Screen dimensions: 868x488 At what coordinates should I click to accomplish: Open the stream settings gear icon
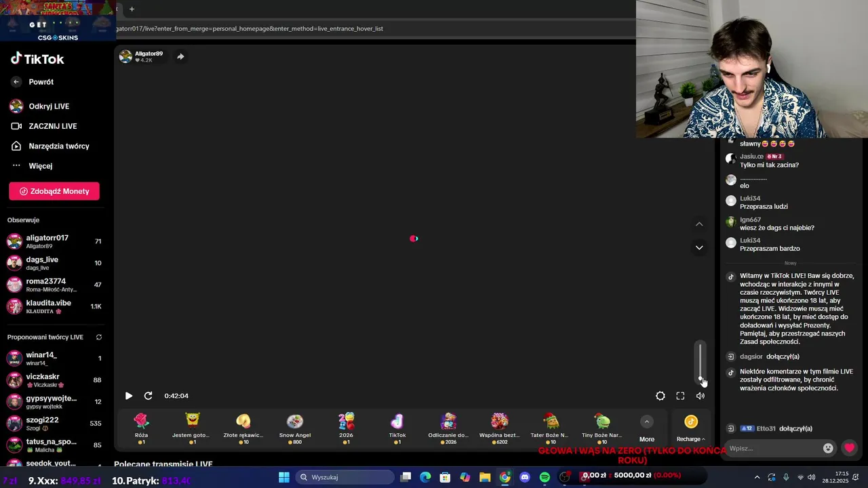click(x=660, y=396)
